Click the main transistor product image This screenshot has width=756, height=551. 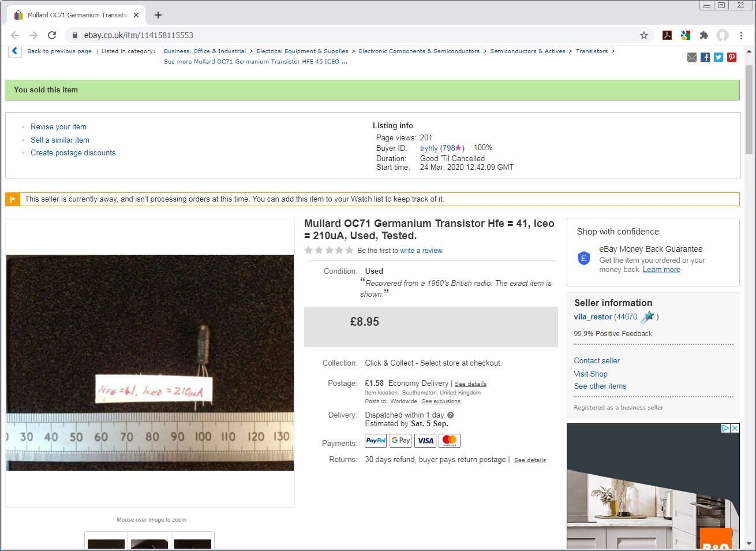point(150,363)
